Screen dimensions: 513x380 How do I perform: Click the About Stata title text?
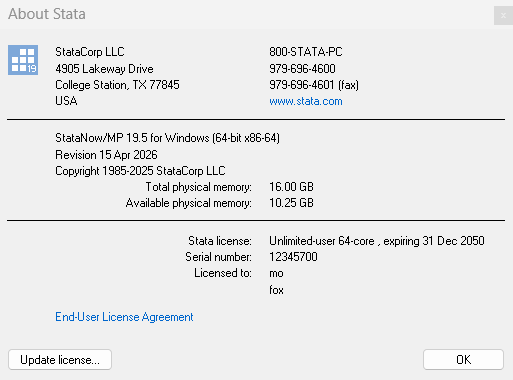tap(47, 14)
